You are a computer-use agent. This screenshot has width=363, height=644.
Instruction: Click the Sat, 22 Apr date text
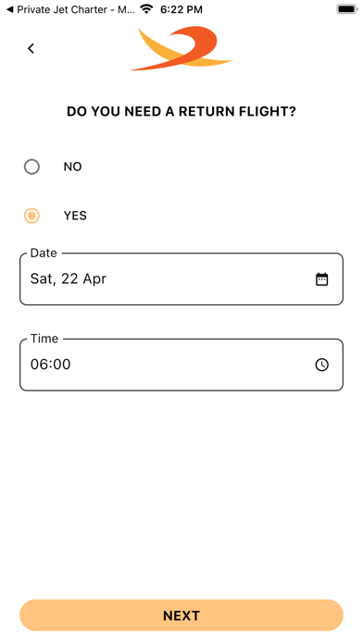click(x=69, y=279)
